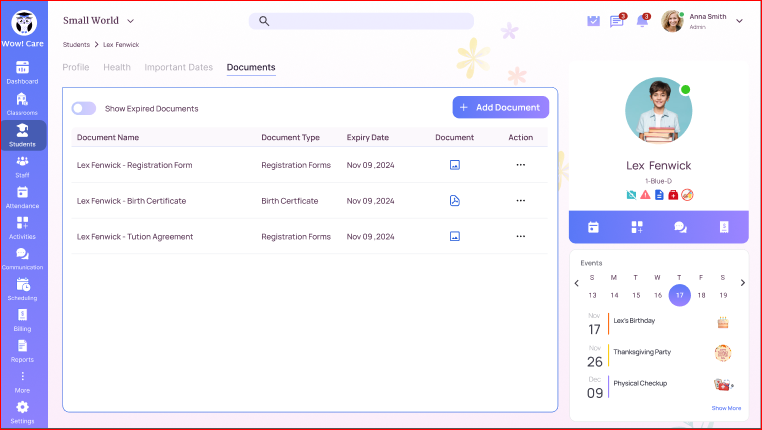Image resolution: width=762 pixels, height=430 pixels.
Task: Open the notifications bell icon
Action: coord(642,21)
